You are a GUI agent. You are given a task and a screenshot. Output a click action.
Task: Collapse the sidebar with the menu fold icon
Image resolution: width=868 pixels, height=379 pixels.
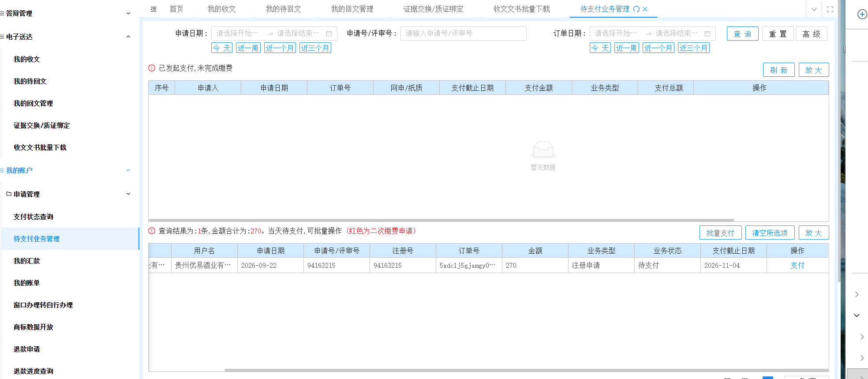(x=153, y=9)
